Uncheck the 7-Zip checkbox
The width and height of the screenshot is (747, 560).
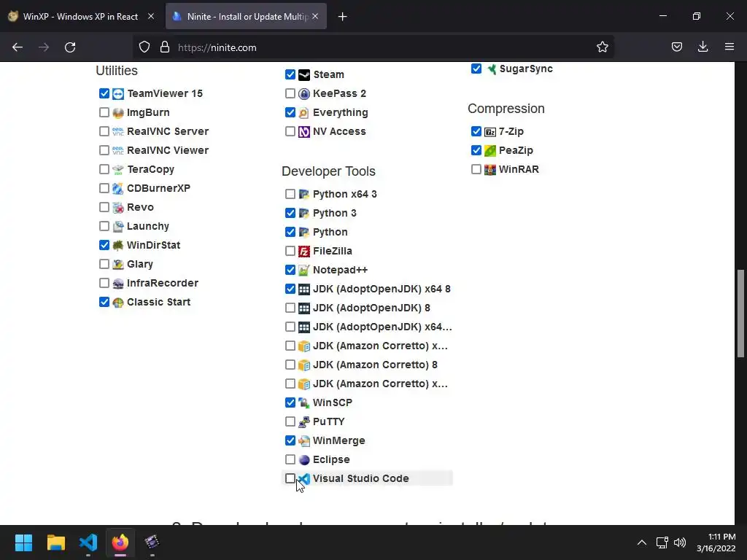(x=476, y=131)
